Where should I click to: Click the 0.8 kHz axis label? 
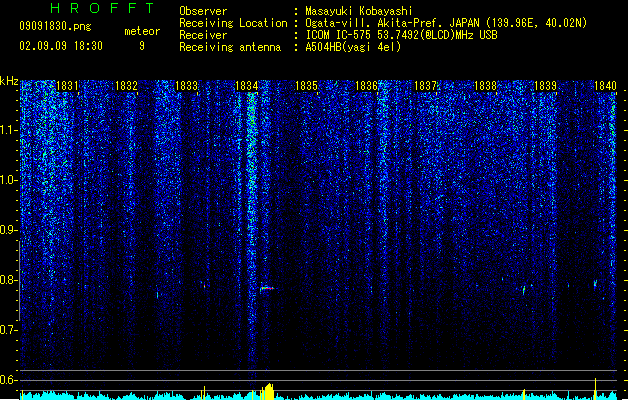tap(8, 280)
